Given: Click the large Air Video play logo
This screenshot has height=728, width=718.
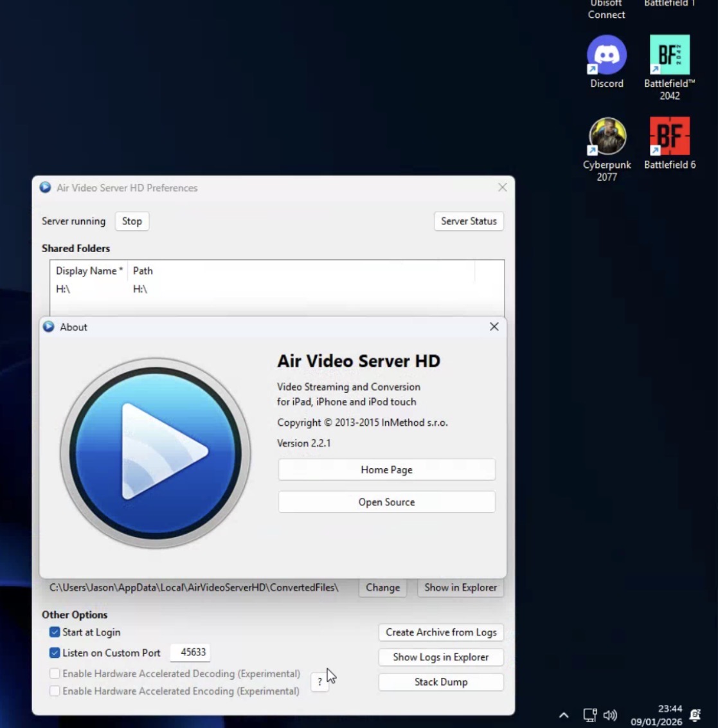Looking at the screenshot, I should tap(156, 453).
